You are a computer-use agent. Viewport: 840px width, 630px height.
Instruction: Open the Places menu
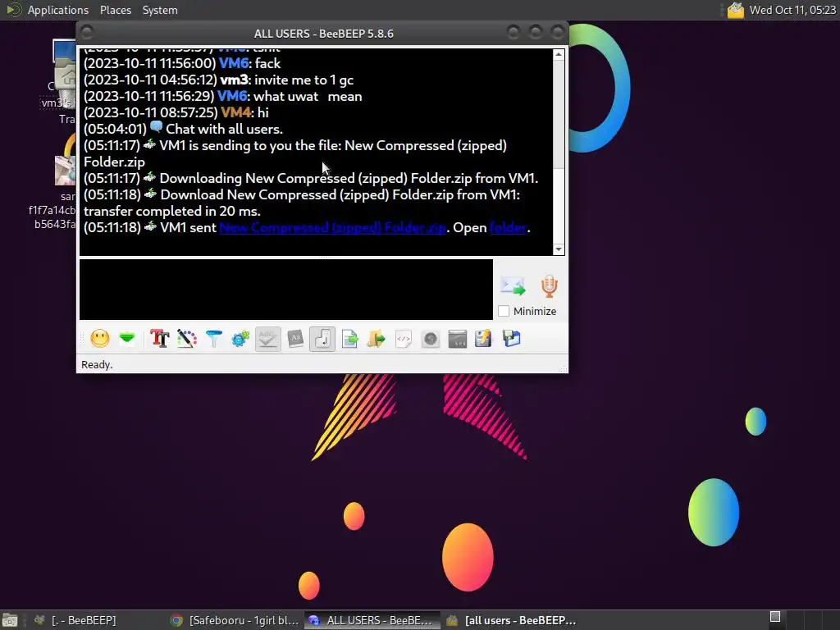coord(115,10)
